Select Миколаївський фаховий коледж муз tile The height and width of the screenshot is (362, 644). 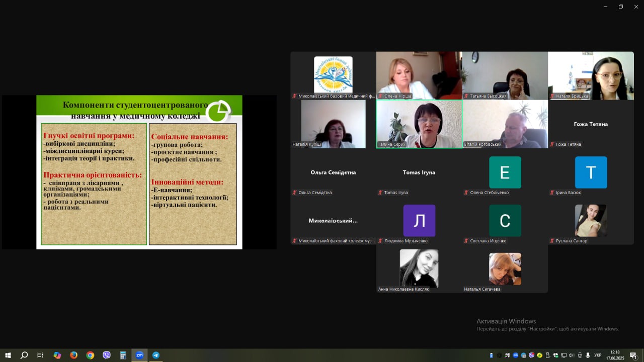(x=333, y=220)
